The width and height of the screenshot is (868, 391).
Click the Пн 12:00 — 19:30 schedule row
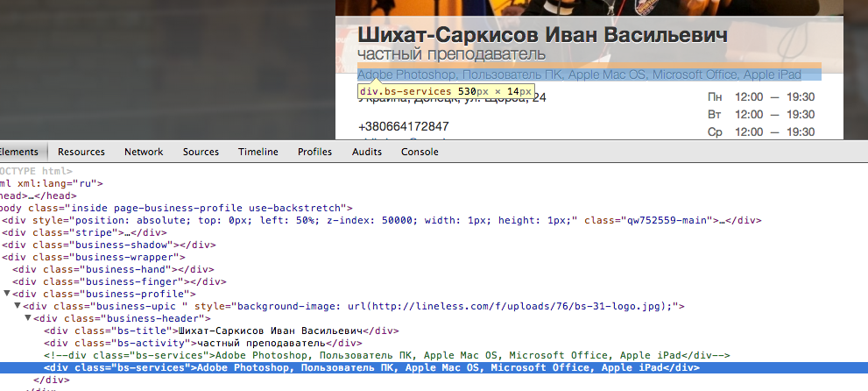click(x=761, y=97)
